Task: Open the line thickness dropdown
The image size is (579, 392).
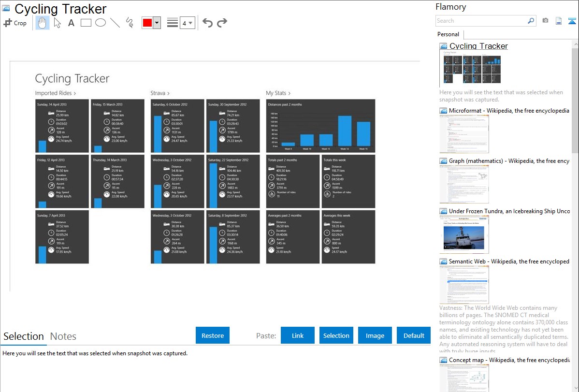Action: click(187, 23)
